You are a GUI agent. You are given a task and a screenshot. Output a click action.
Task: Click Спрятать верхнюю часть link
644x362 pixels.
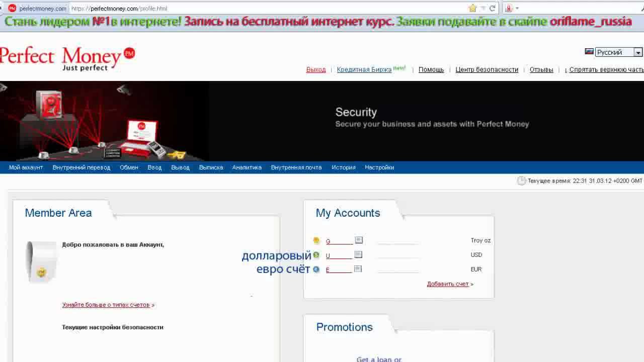coord(606,70)
